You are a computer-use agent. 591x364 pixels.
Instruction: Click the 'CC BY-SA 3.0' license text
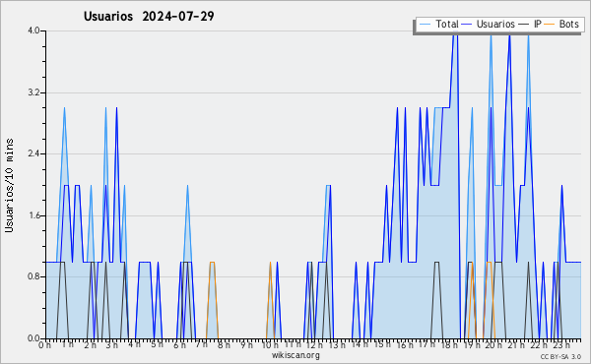click(560, 356)
